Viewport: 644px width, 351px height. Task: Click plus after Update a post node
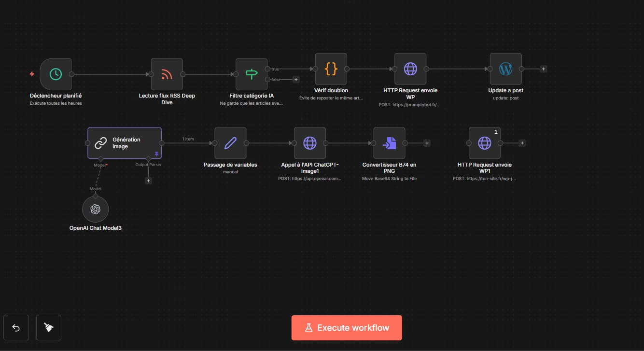point(543,69)
